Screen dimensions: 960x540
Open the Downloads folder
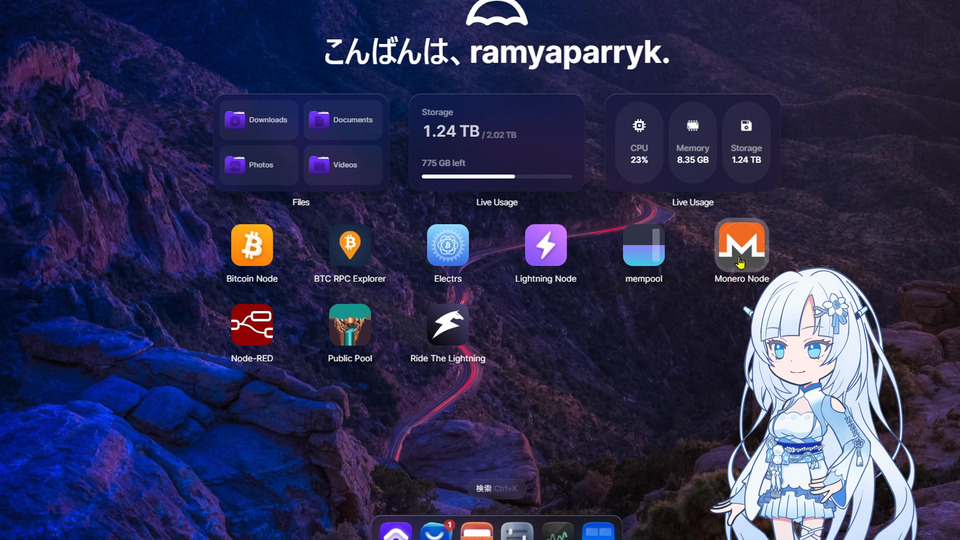tap(258, 120)
